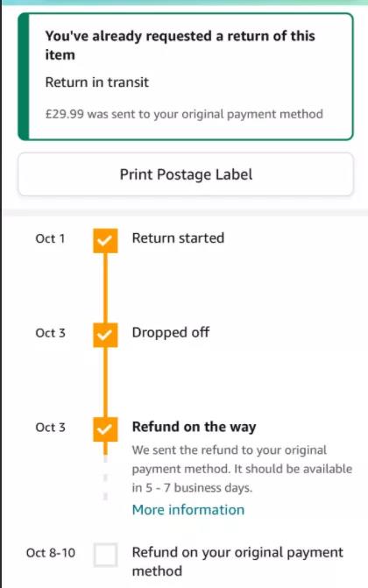Click empty checkbox for Oct 8-10 step
This screenshot has width=368, height=588.
click(x=105, y=555)
